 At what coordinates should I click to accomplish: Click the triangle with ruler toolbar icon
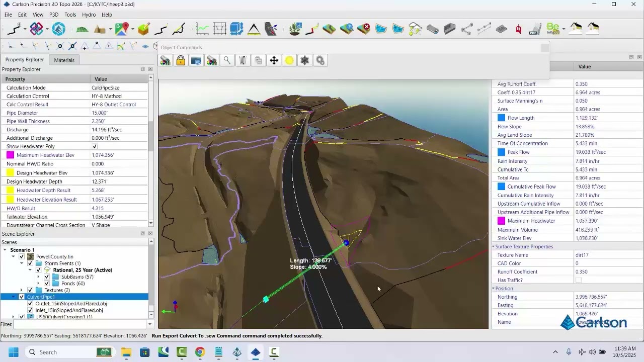point(254,29)
